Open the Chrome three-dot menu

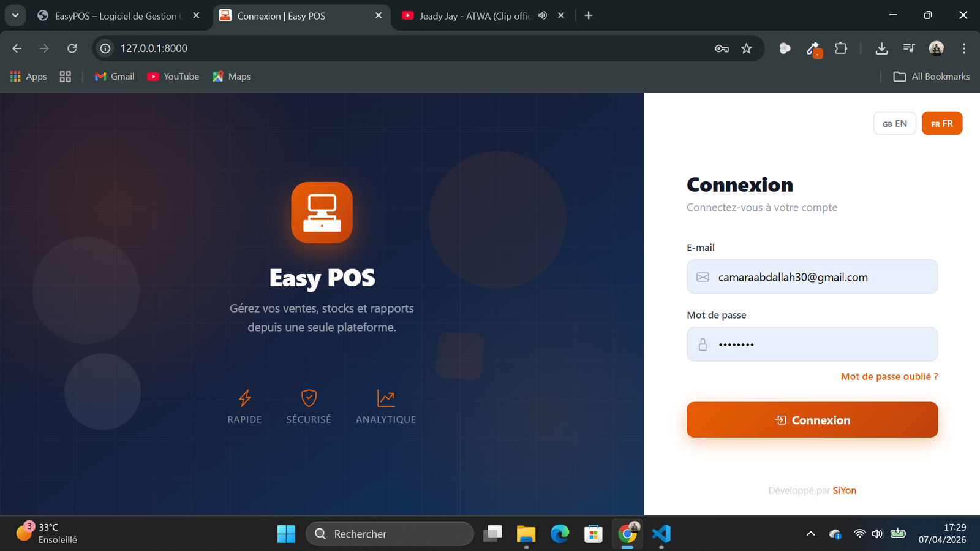tap(964, 48)
